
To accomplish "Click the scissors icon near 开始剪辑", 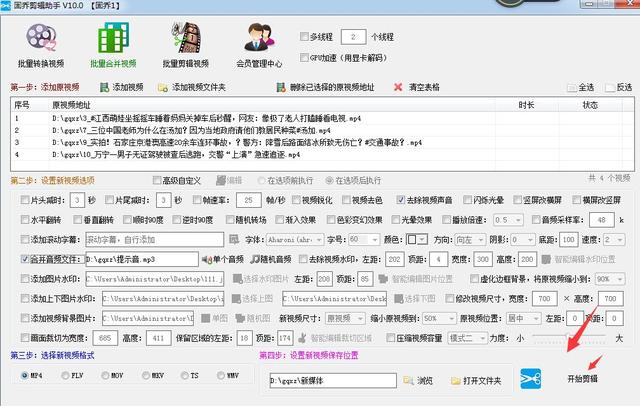I will (x=531, y=379).
